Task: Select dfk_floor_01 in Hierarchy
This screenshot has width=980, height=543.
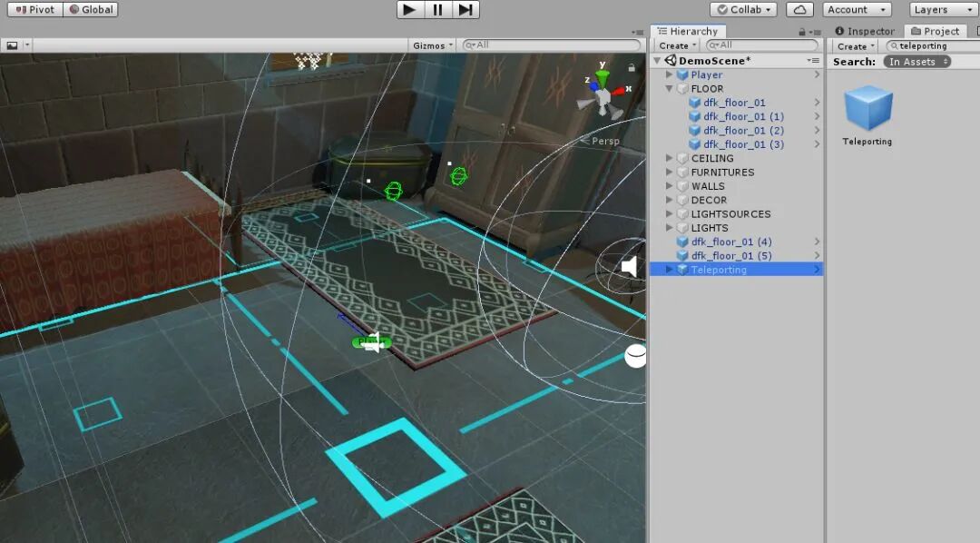Action: (734, 103)
